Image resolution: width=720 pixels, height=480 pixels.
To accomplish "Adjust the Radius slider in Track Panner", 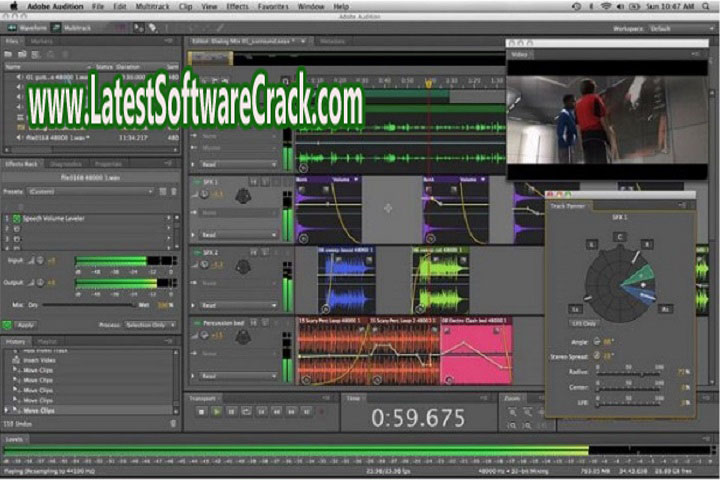I will pos(630,374).
